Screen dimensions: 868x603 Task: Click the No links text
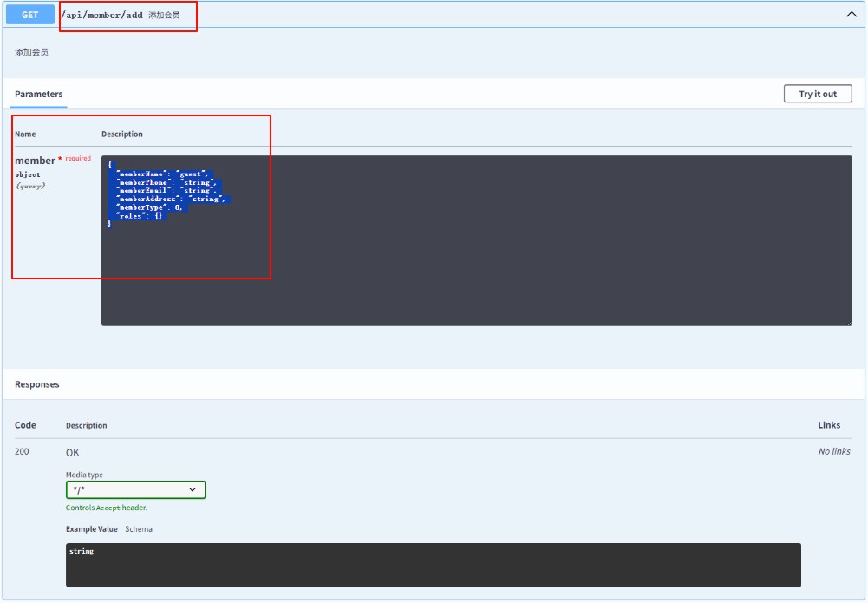tap(833, 451)
